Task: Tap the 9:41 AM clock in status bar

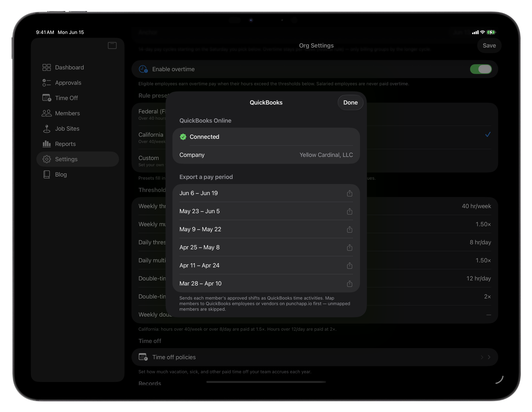Action: [x=45, y=32]
